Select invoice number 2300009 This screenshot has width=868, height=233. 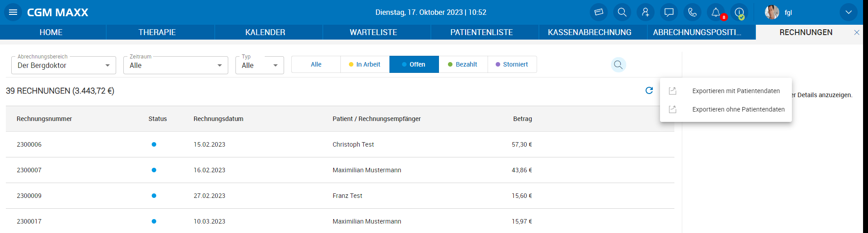pos(29,196)
